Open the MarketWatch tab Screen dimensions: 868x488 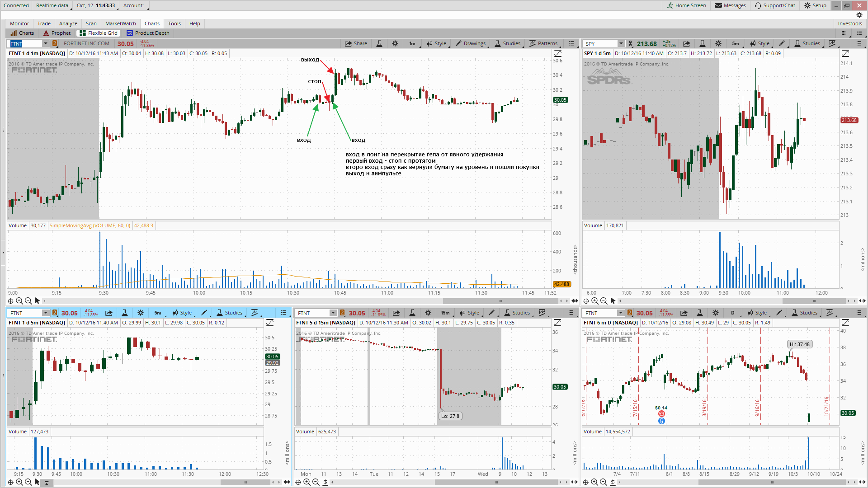121,23
